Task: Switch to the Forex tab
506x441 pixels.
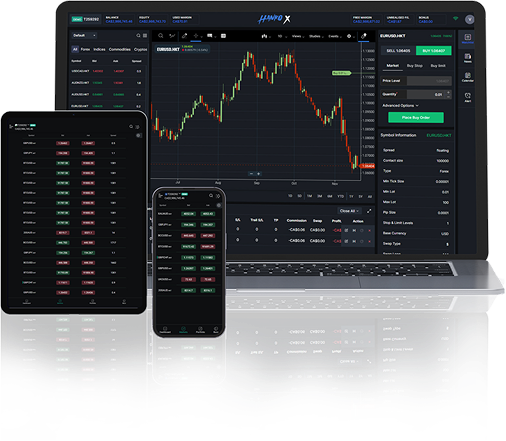Action: point(85,49)
